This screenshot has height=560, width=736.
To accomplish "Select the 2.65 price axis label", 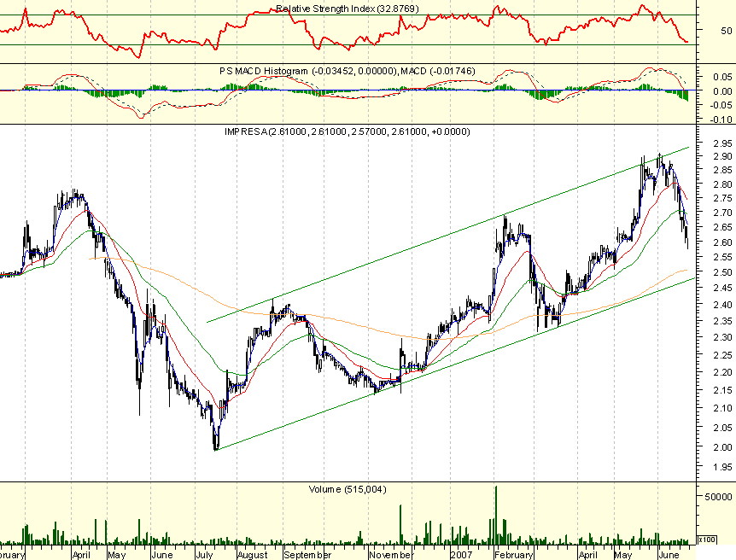I will pos(722,228).
